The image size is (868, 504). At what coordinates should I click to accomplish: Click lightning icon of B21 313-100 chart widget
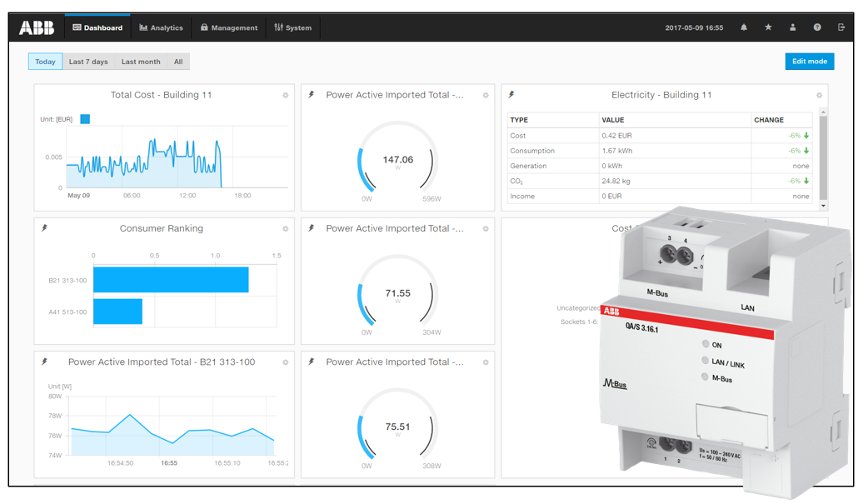[44, 362]
